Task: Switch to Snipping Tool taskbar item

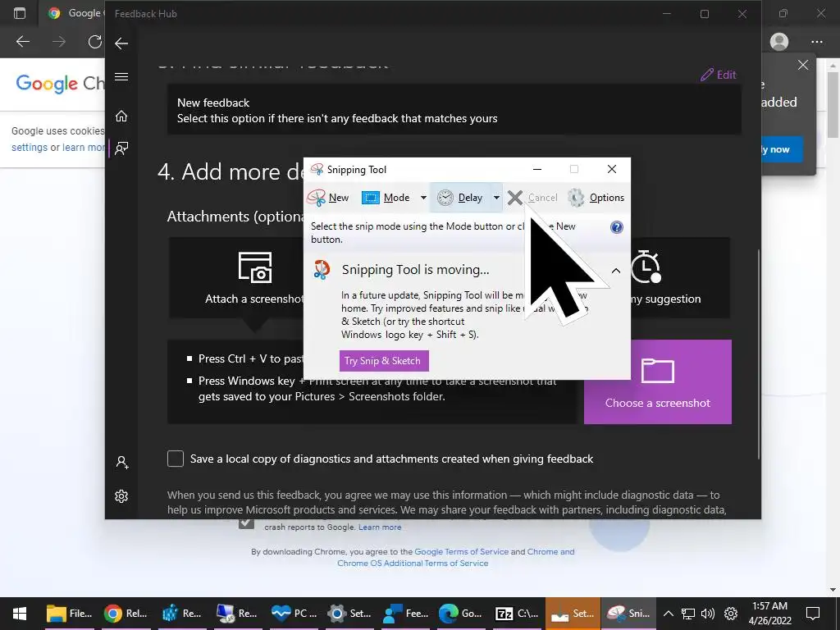Action: (x=628, y=614)
